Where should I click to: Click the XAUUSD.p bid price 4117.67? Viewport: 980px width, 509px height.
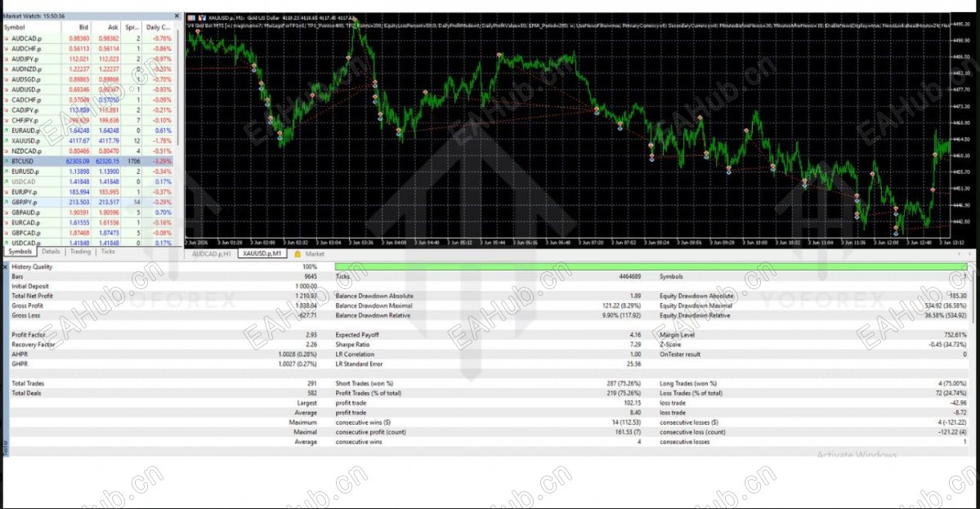click(x=78, y=141)
